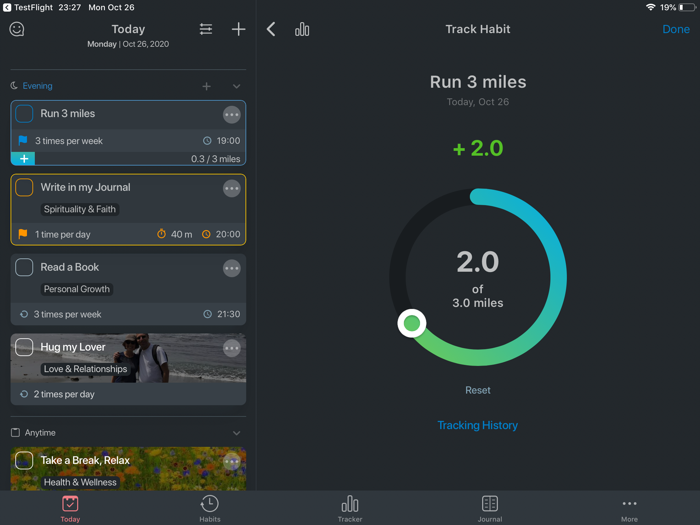The image size is (700, 525).
Task: Tap Done to finish tracking
Action: click(676, 29)
